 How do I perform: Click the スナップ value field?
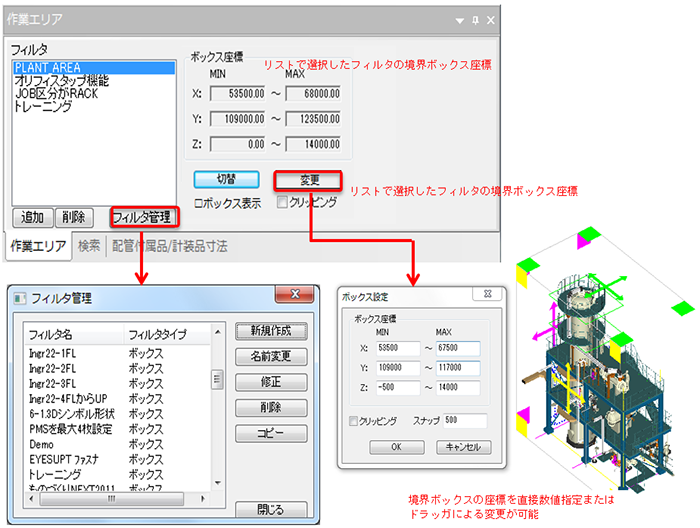[x=467, y=421]
